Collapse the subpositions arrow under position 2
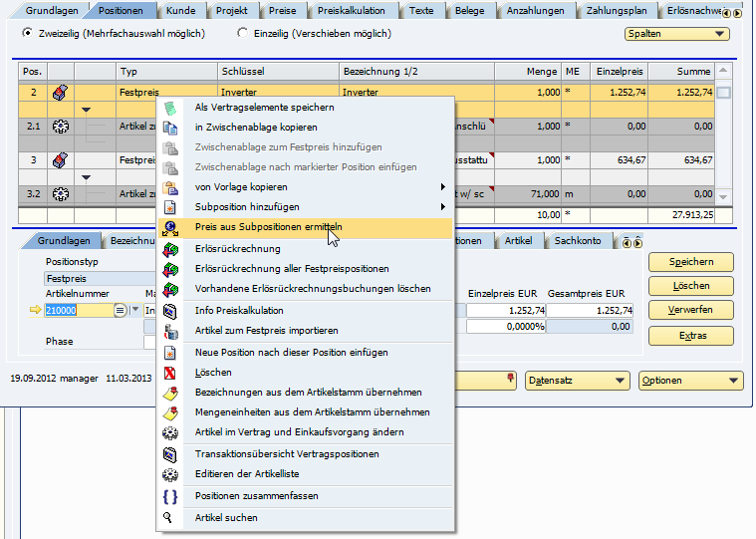This screenshot has width=756, height=539. tap(86, 110)
